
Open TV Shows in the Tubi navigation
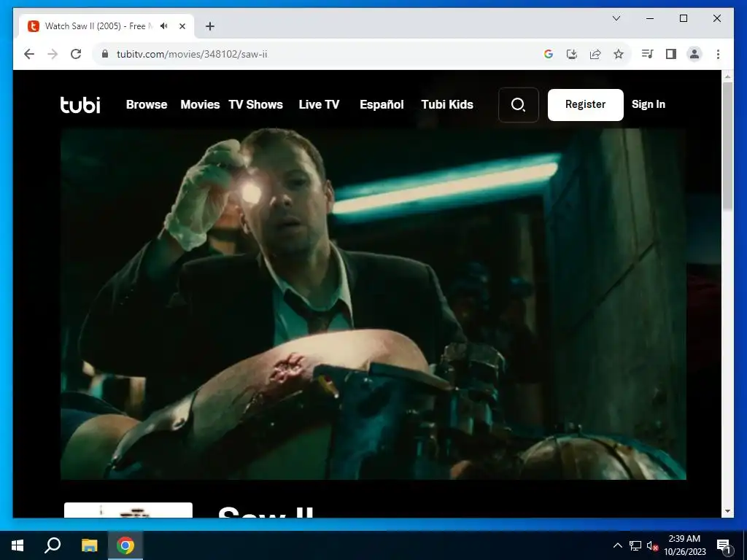pyautogui.click(x=256, y=104)
